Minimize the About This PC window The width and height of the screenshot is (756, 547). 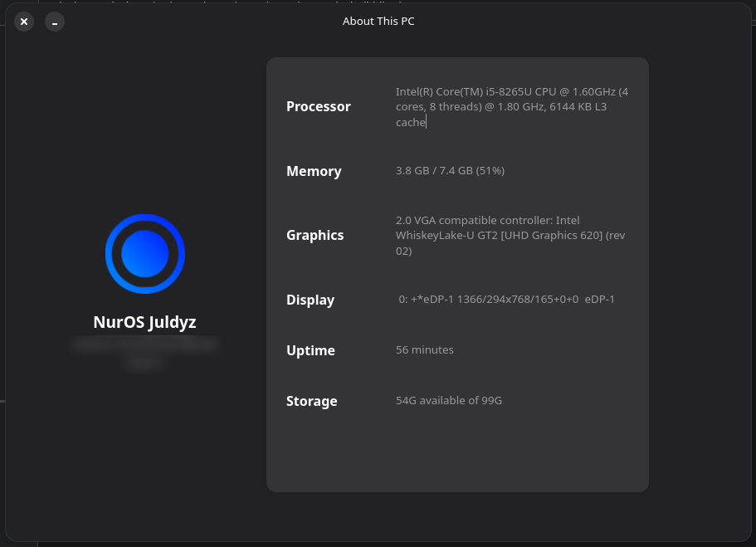coord(55,22)
